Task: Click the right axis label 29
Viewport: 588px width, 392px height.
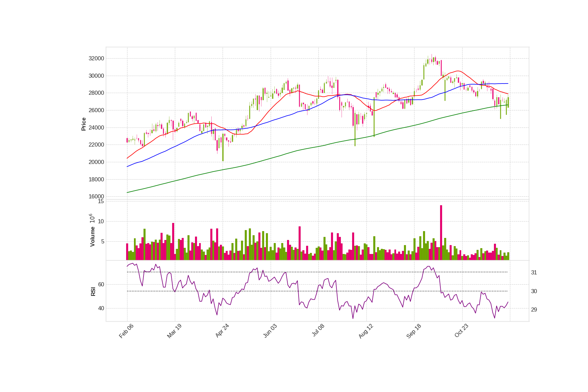Action: pos(534,310)
